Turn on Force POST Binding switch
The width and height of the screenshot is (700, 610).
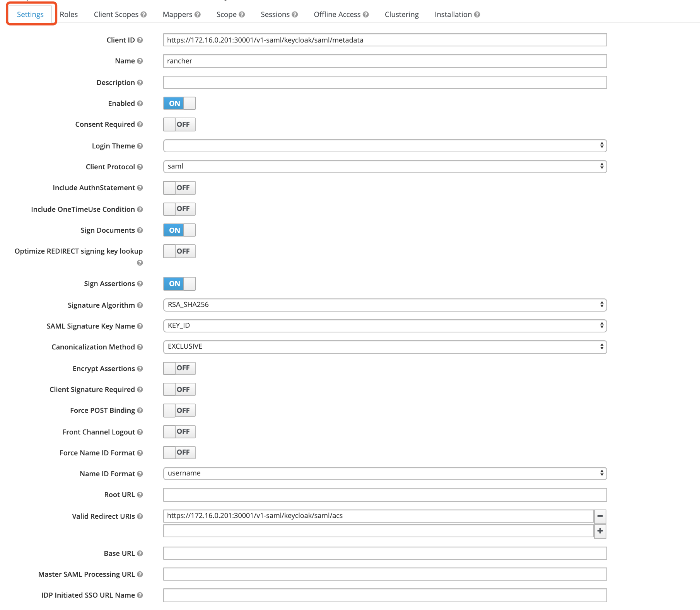click(x=179, y=411)
